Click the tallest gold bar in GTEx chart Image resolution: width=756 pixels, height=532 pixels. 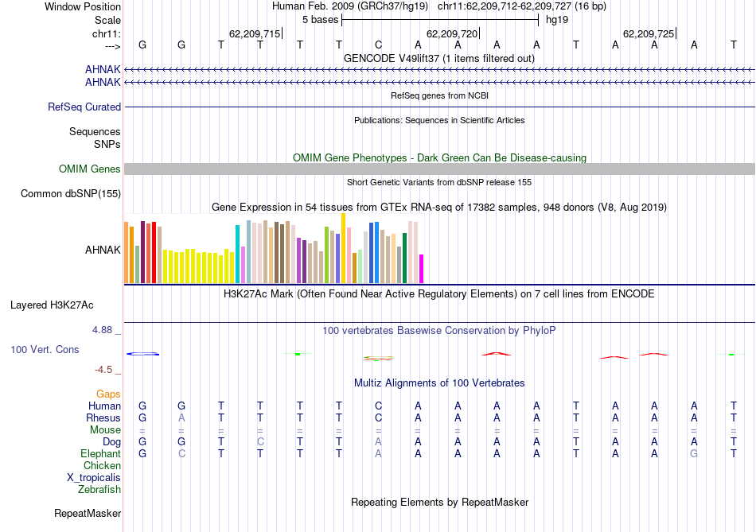tap(343, 248)
